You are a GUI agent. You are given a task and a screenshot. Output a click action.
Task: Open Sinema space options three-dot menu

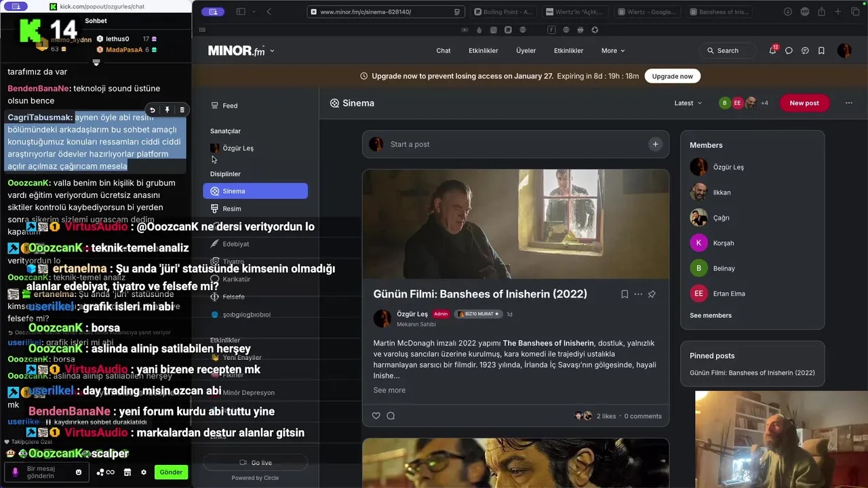848,103
